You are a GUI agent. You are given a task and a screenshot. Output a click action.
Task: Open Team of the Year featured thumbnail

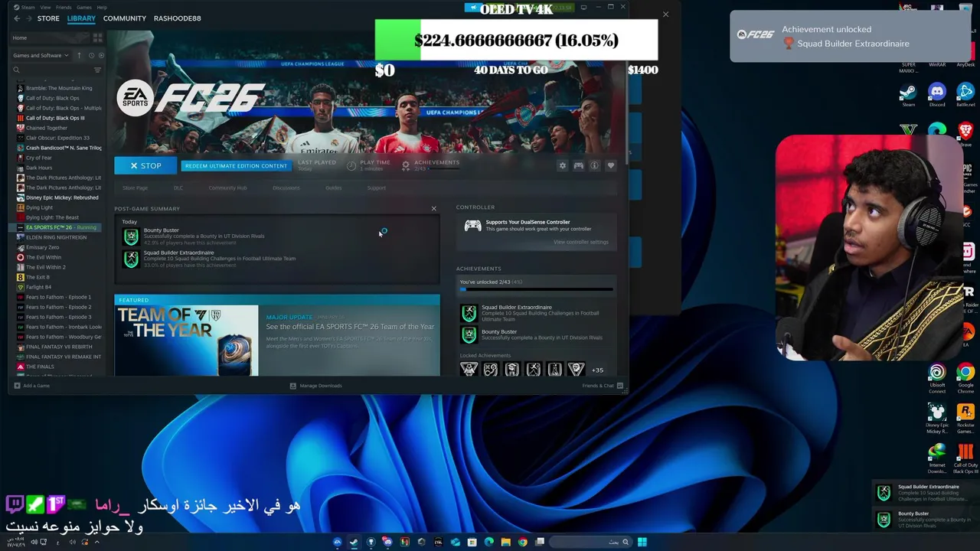tap(187, 341)
